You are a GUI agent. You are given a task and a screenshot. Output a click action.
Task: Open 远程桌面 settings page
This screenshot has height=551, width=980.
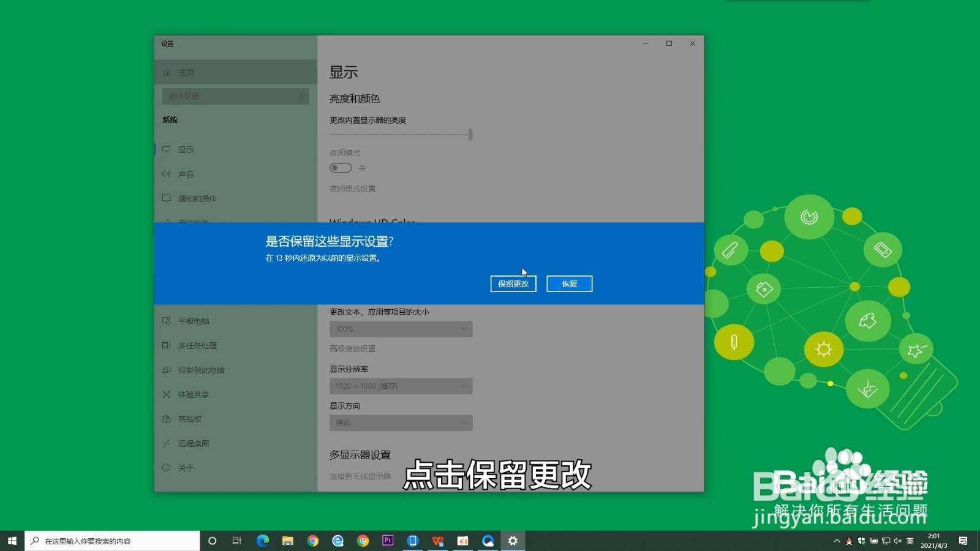(236, 443)
